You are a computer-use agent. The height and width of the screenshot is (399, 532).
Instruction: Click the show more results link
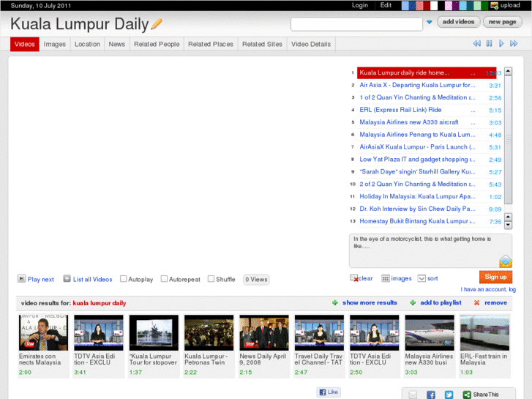(x=370, y=302)
